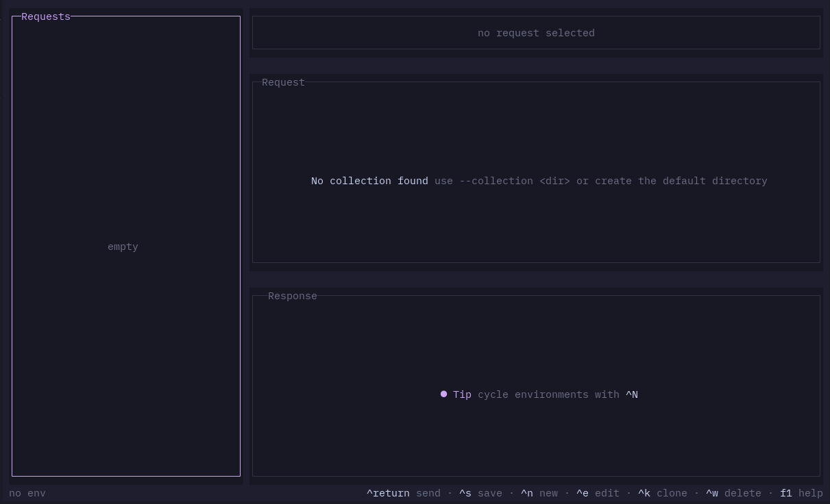This screenshot has height=504, width=830.
Task: Click the ^n new request shortcut
Action: coord(539,493)
